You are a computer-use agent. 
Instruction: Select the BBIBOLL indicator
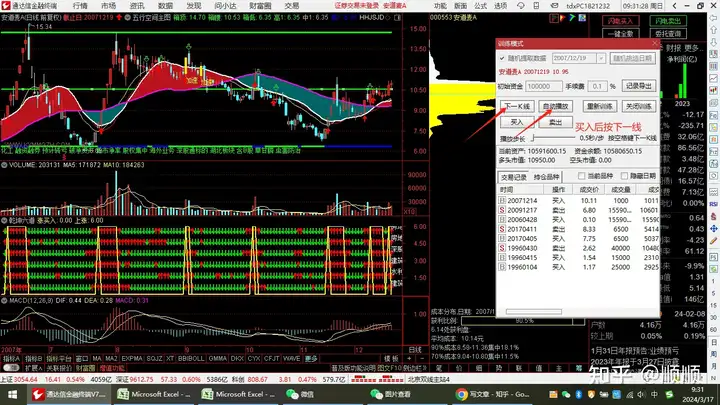click(x=191, y=359)
